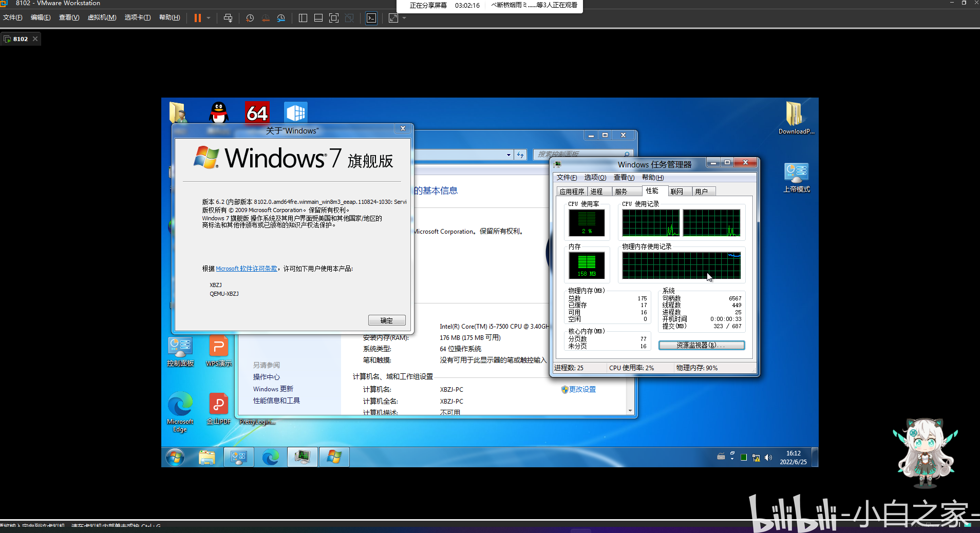Select the 金山PDF desktop icon

click(x=219, y=409)
